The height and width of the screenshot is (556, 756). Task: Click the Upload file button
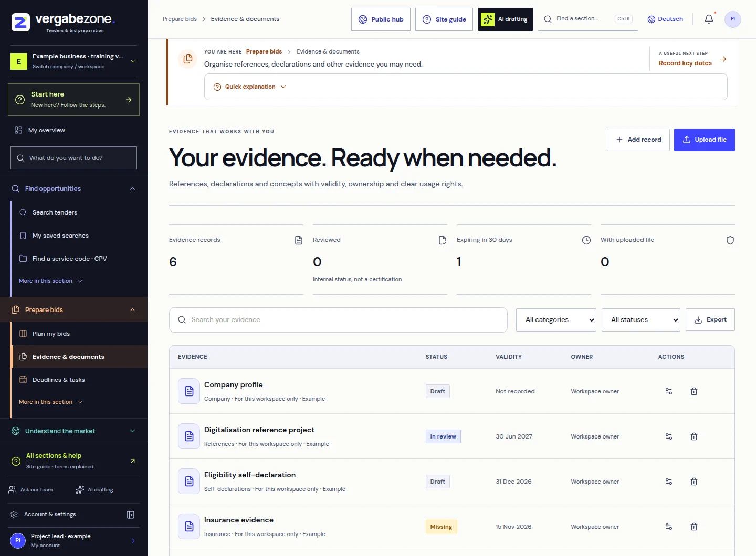coord(705,140)
